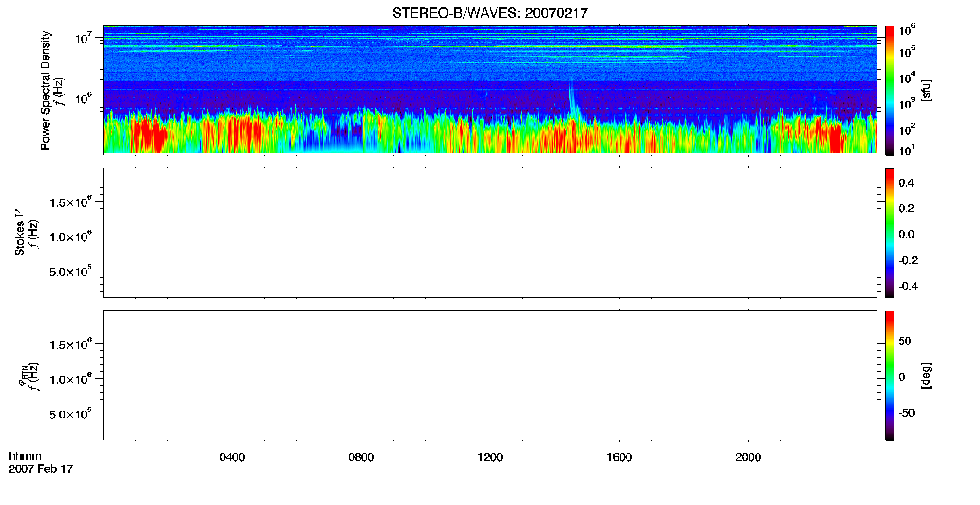Click the [deg] unit label
Image resolution: width=980 pixels, height=505 pixels.
tap(926, 375)
